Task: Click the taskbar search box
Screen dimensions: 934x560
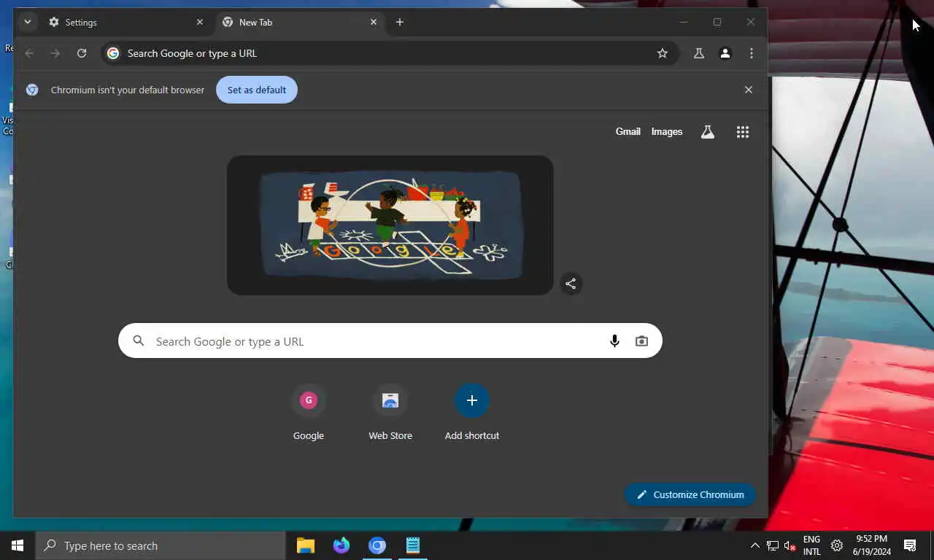Action: [x=161, y=545]
